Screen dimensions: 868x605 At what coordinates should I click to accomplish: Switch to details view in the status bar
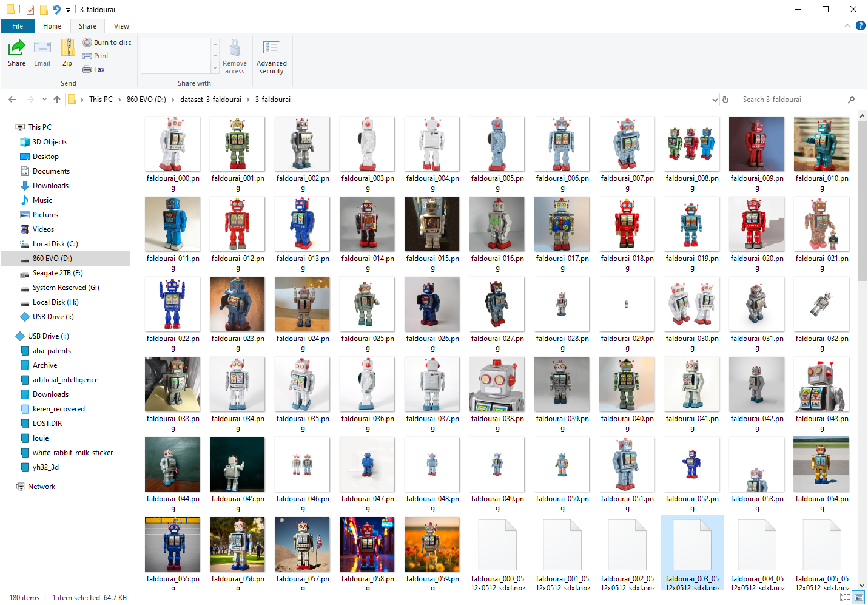click(x=844, y=598)
